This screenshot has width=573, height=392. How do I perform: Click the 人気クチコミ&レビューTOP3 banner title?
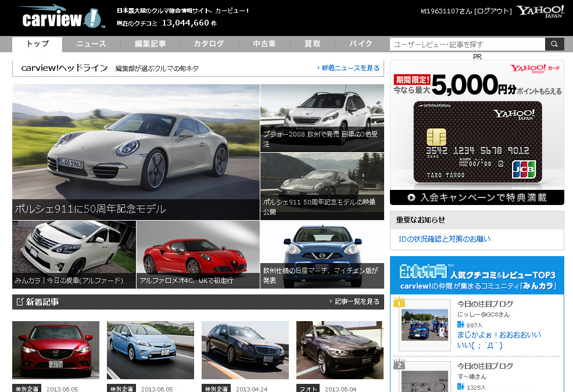(503, 275)
